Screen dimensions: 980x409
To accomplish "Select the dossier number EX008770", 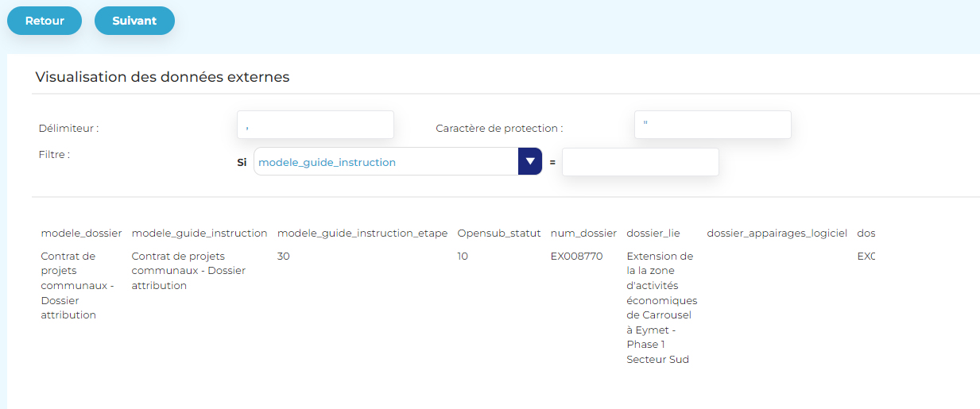I will [x=576, y=257].
